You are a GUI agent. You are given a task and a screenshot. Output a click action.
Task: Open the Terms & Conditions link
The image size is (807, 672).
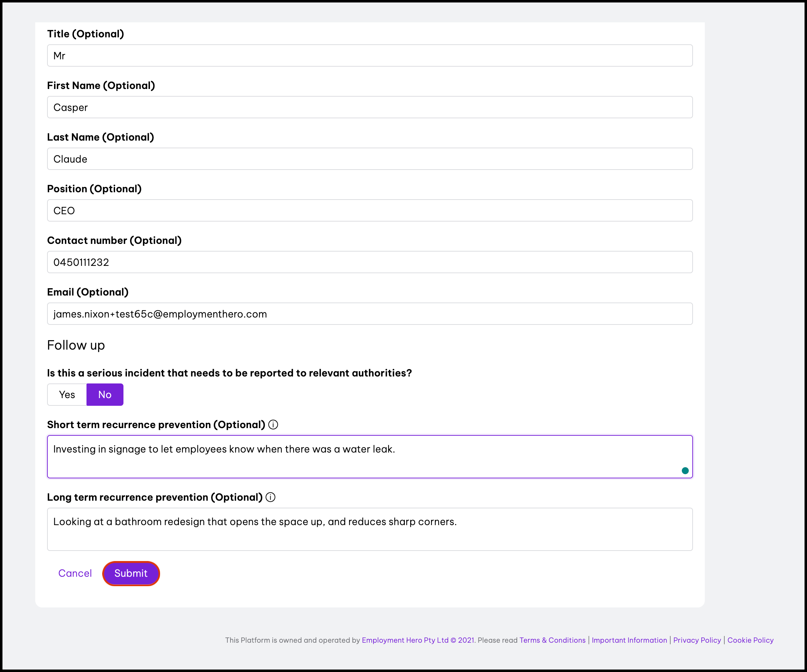click(552, 640)
